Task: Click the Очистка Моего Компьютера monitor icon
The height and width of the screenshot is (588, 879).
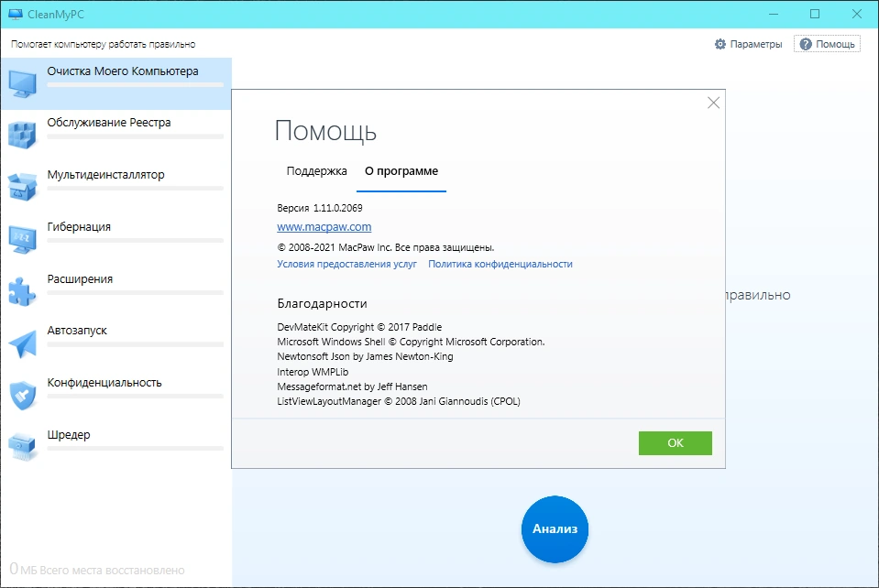Action: pos(22,84)
